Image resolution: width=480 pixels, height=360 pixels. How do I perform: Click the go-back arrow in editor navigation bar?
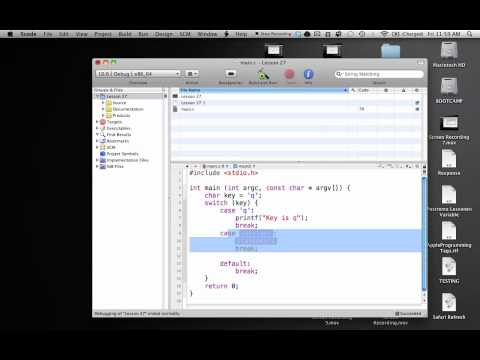pos(187,166)
